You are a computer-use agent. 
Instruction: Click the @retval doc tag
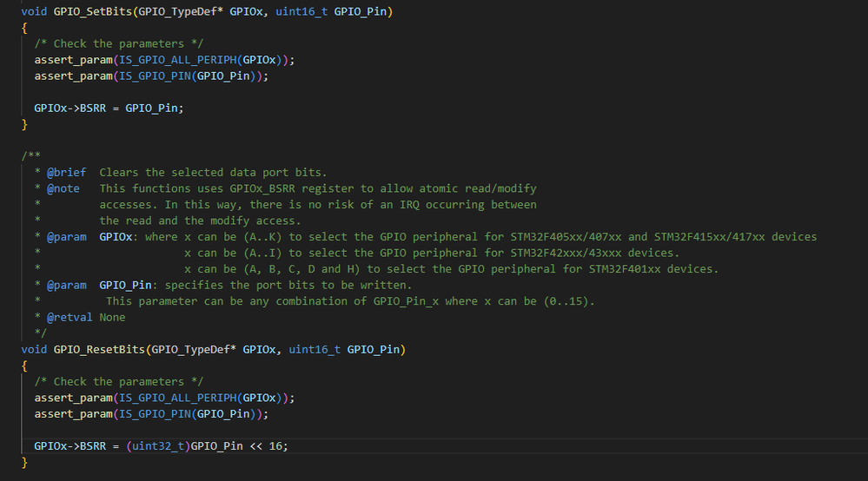(70, 318)
